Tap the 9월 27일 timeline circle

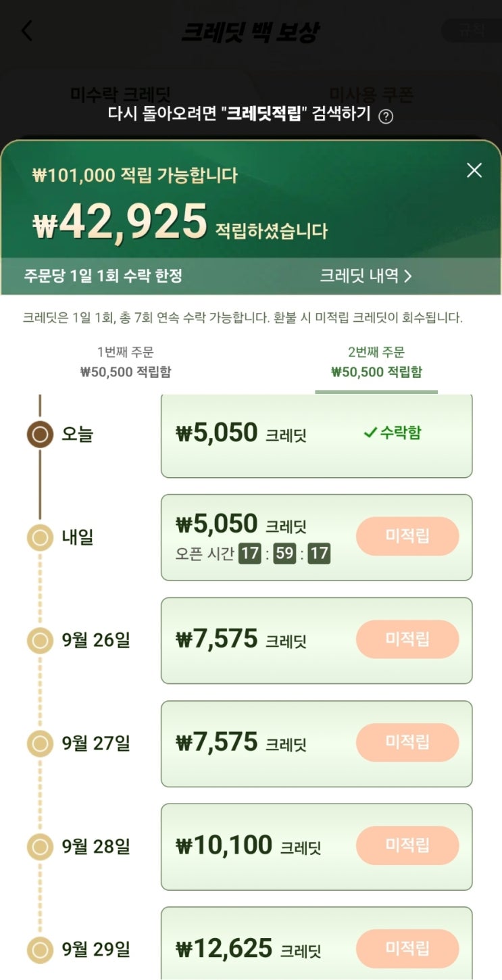[x=40, y=743]
